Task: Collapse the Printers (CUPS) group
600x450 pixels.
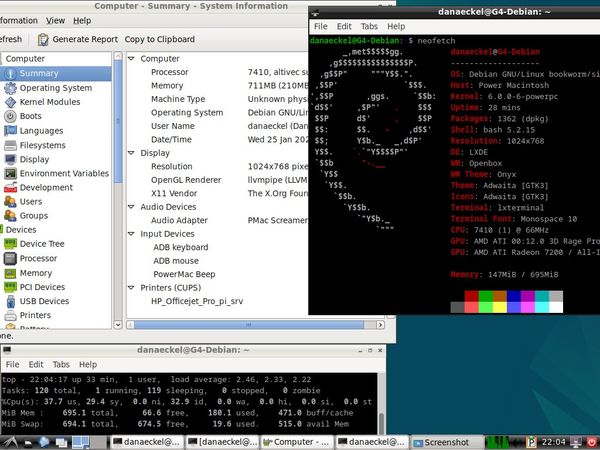Action: (132, 287)
